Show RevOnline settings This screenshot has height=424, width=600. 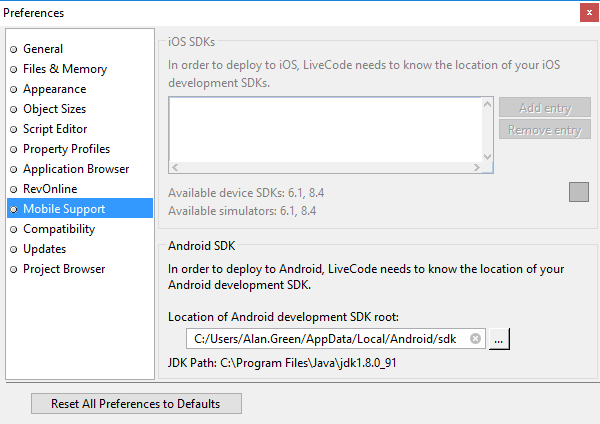pyautogui.click(x=50, y=189)
